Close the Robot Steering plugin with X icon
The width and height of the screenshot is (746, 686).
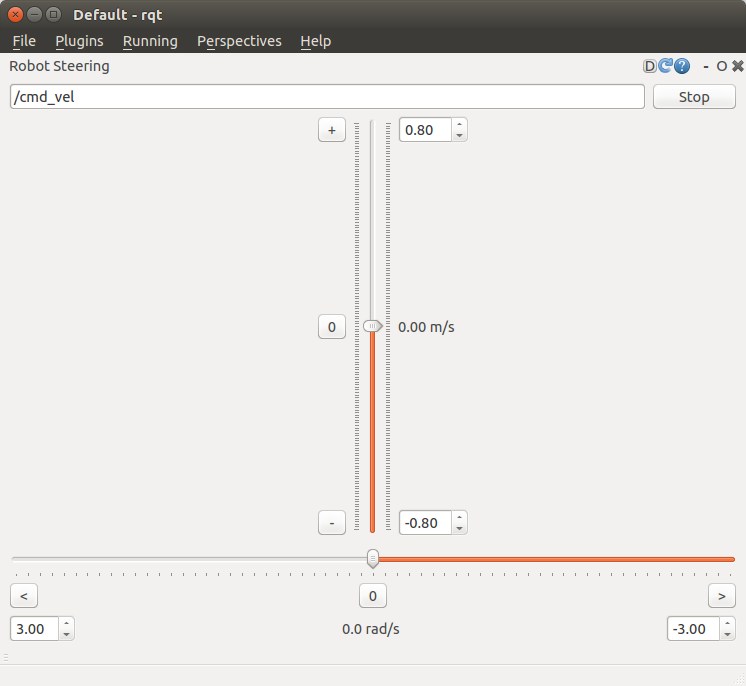[x=738, y=66]
